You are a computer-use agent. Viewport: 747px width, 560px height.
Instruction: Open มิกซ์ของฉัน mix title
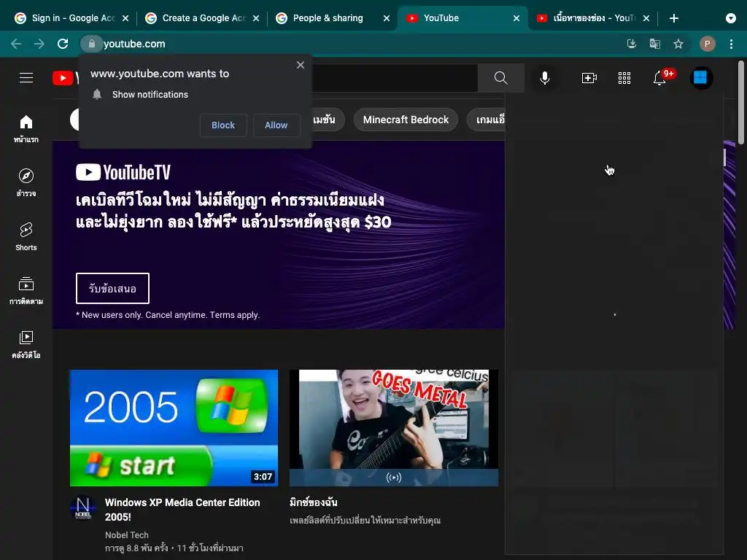click(314, 502)
